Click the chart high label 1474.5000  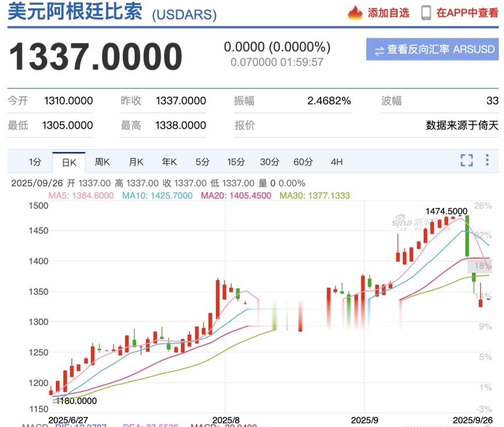(446, 211)
